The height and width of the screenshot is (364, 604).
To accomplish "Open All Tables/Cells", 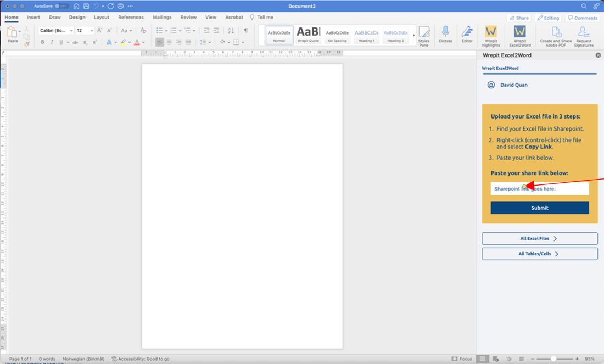I will (x=539, y=254).
